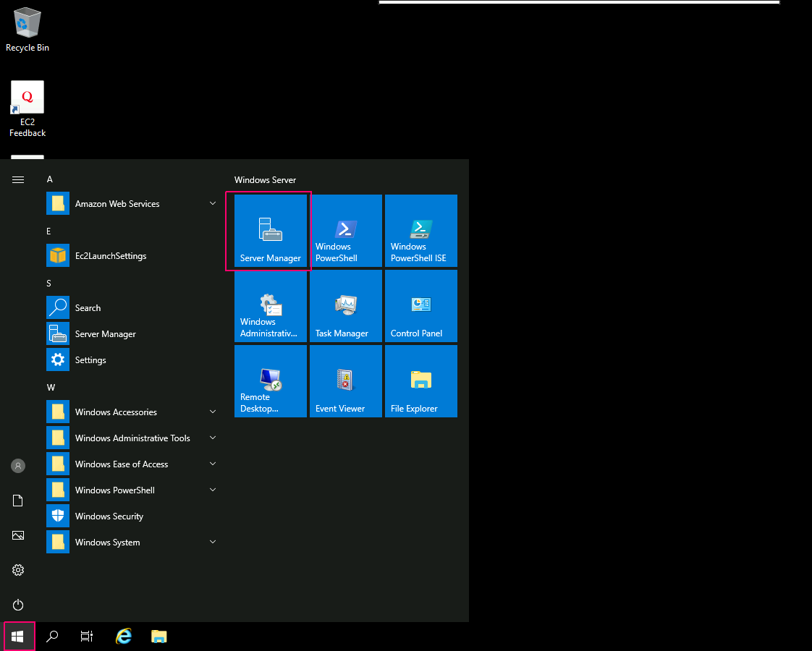Launch Ec2LaunchSettings from the app list
Image resolution: width=812 pixels, height=651 pixels.
(132, 255)
